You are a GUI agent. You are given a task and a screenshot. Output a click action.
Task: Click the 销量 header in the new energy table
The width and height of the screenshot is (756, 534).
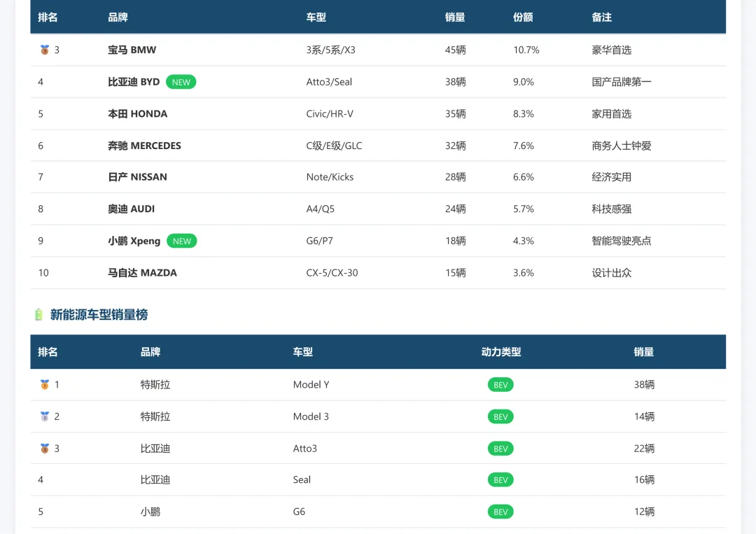click(x=644, y=352)
